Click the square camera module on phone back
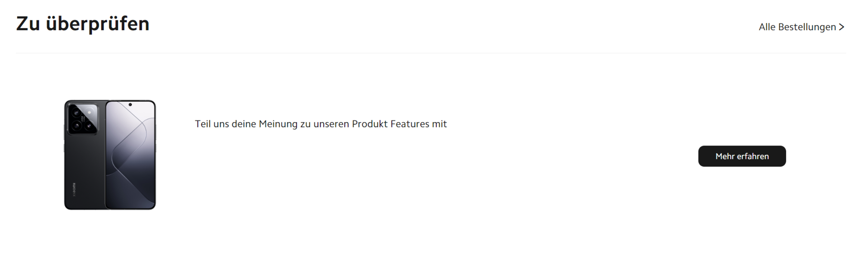 pyautogui.click(x=82, y=119)
